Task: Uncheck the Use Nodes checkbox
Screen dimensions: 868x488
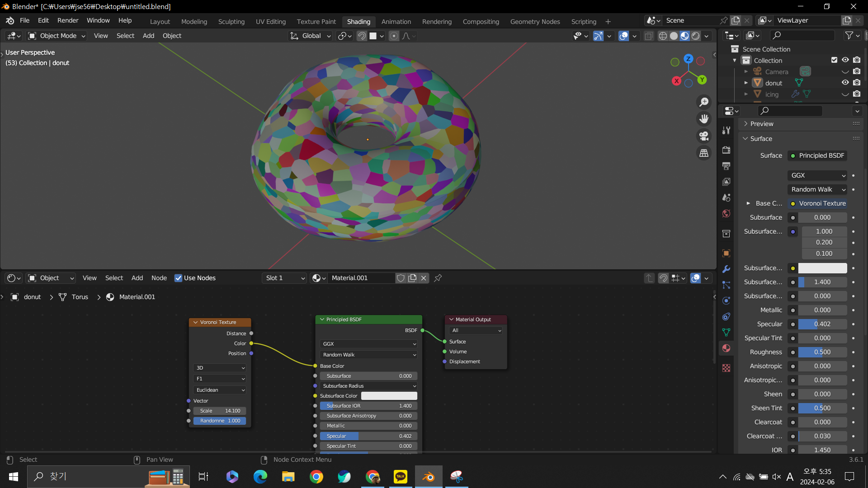Action: [x=178, y=278]
